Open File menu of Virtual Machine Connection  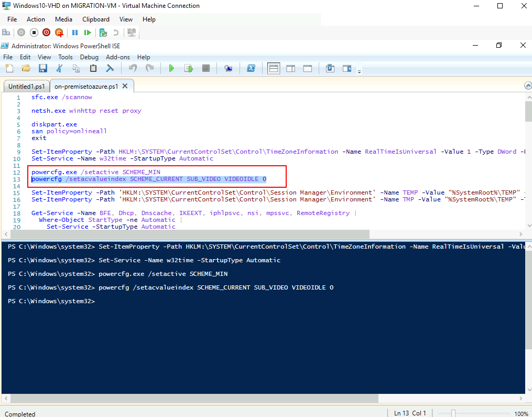tap(12, 19)
